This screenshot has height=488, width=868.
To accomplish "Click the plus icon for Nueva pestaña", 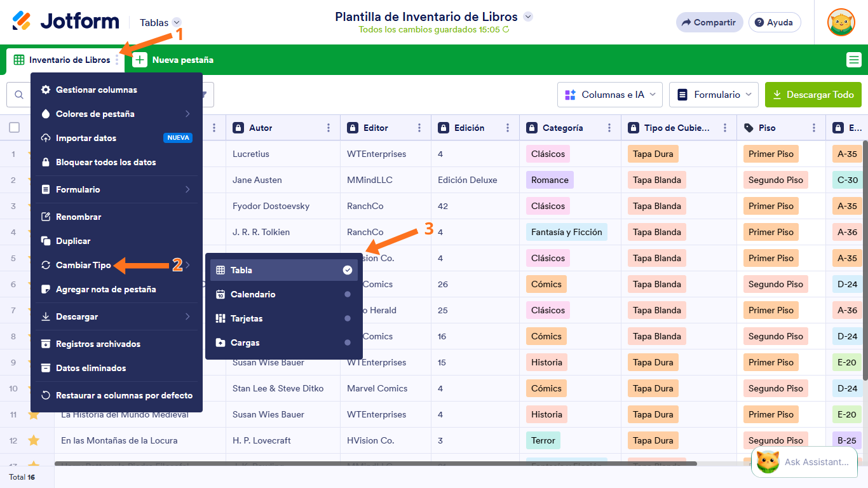I will pyautogui.click(x=140, y=60).
